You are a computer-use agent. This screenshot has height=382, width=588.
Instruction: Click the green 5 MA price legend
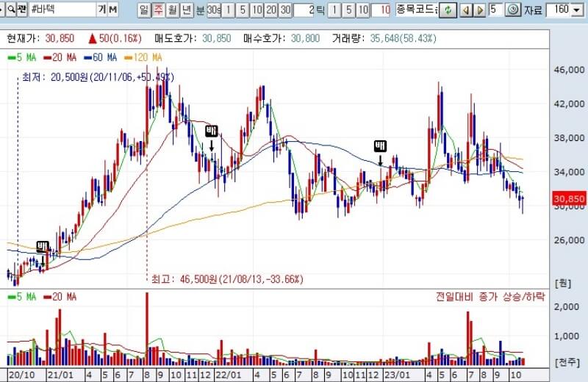pyautogui.click(x=22, y=57)
